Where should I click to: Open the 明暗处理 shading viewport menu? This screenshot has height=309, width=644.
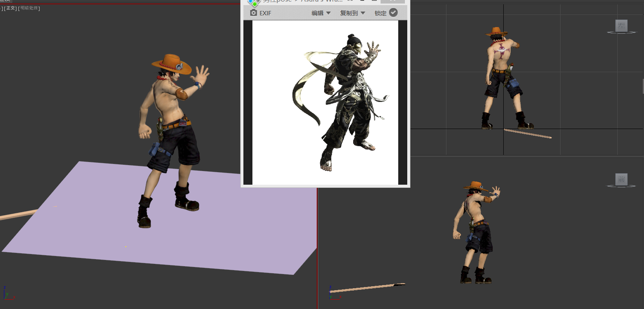[x=29, y=8]
